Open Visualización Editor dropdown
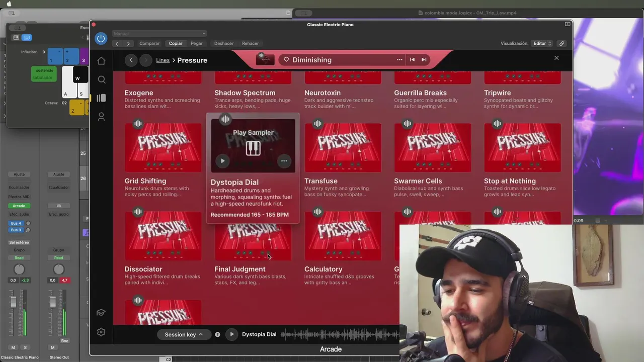The image size is (644, 362). pos(542,44)
